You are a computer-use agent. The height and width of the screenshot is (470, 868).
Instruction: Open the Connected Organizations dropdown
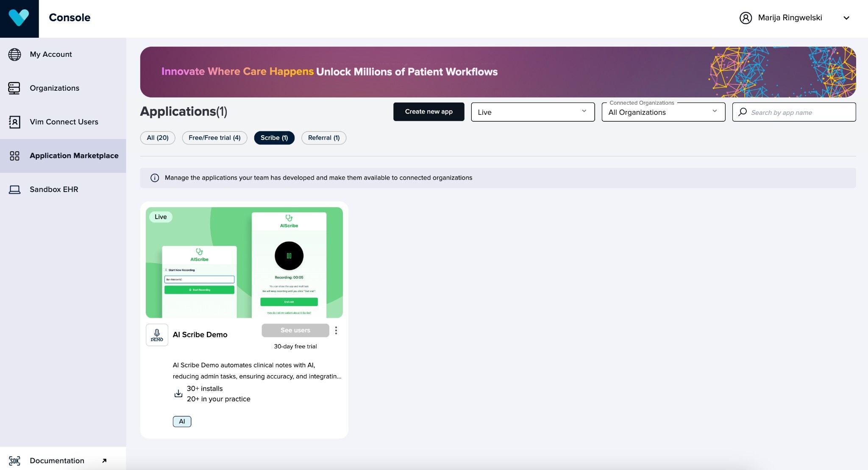(x=663, y=112)
